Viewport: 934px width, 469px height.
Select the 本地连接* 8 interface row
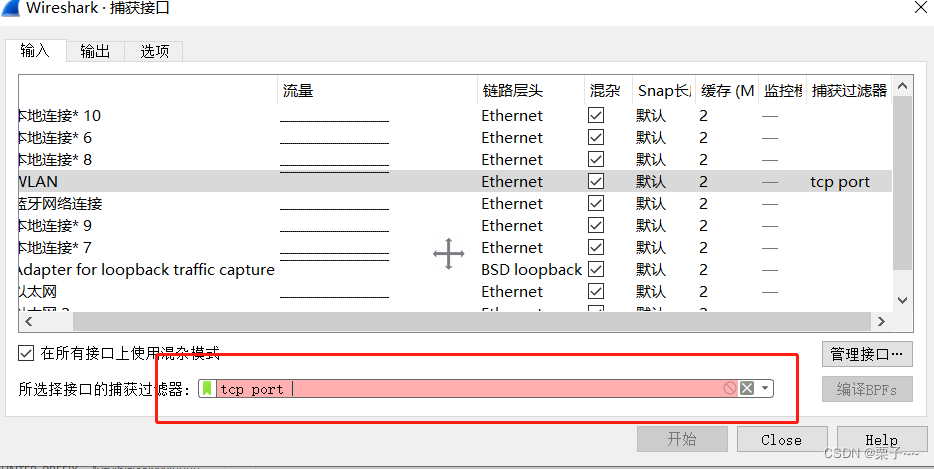pyautogui.click(x=455, y=159)
